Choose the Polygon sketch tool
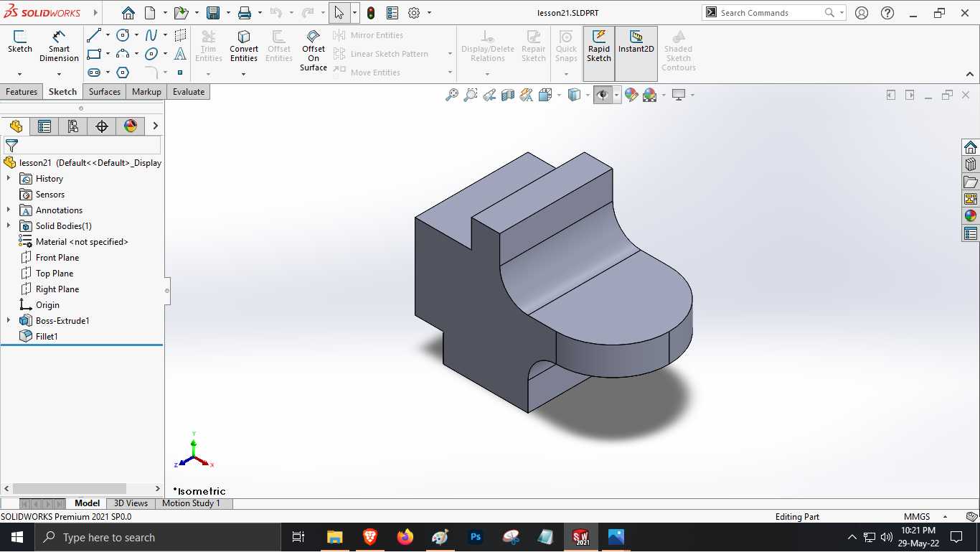The width and height of the screenshot is (980, 560). coord(123,73)
